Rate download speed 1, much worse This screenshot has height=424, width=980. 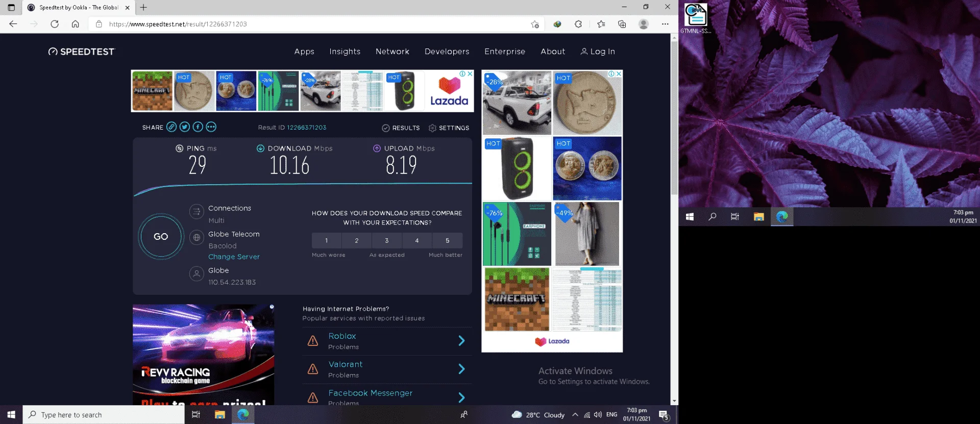point(327,240)
